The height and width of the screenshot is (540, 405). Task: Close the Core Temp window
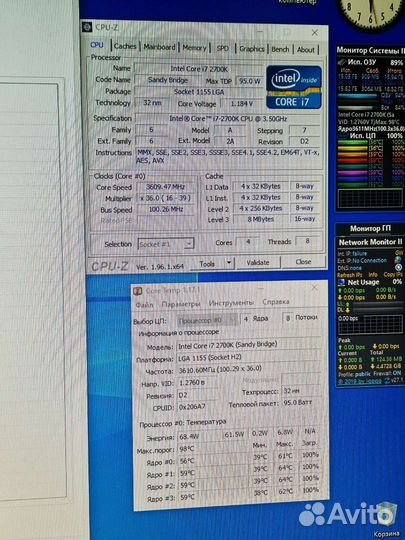[x=314, y=287]
